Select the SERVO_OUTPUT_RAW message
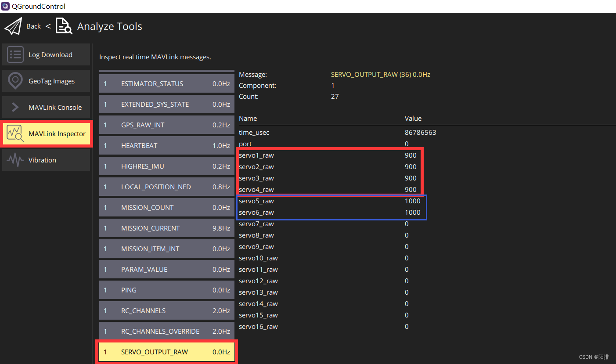 167,352
